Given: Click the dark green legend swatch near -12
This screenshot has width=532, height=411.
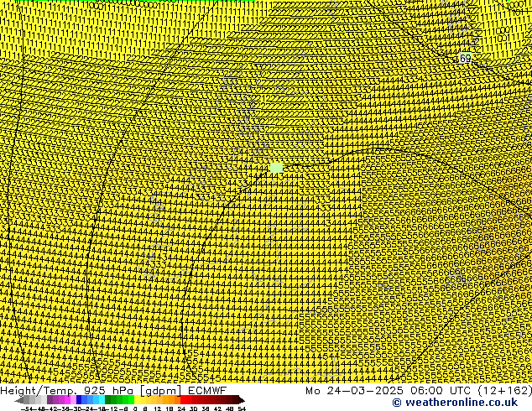Looking at the screenshot, I should point(108,400).
